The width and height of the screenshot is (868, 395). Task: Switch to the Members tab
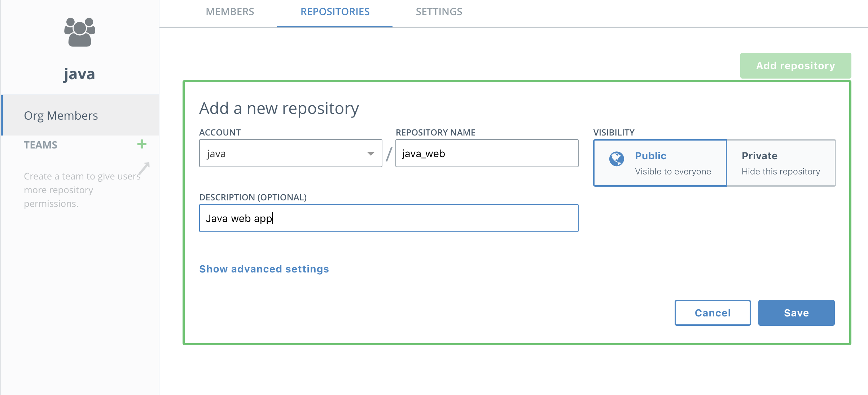click(x=230, y=12)
